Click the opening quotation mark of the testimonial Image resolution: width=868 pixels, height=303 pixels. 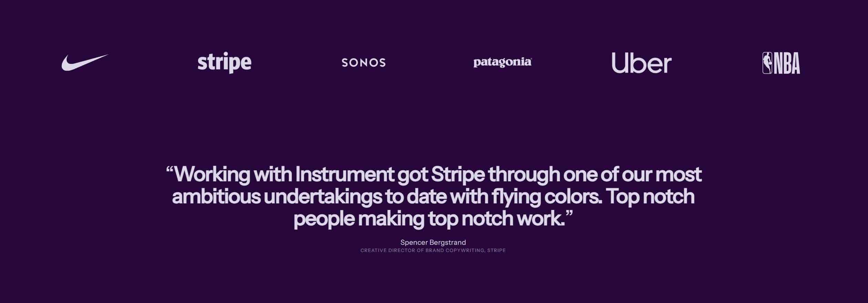click(x=169, y=170)
